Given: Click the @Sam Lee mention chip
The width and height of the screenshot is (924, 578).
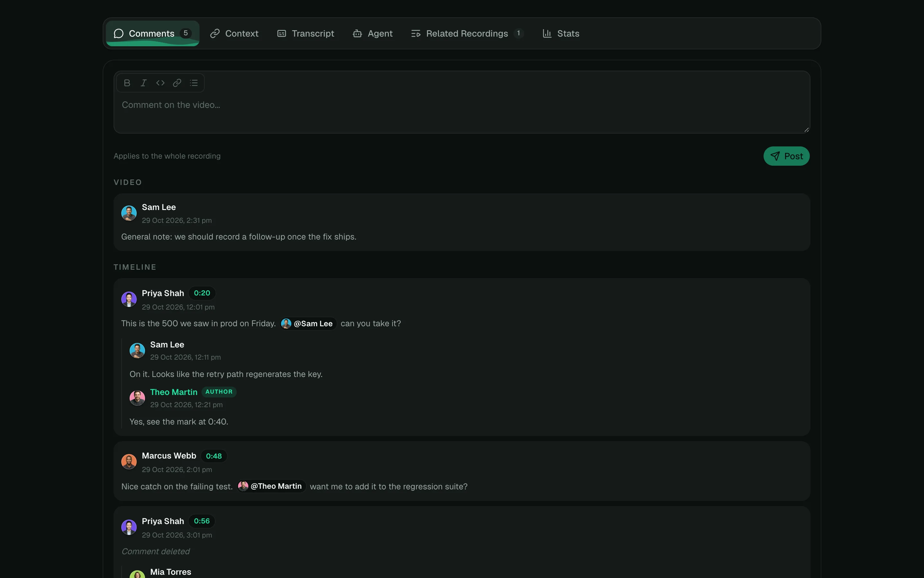Looking at the screenshot, I should coord(308,324).
